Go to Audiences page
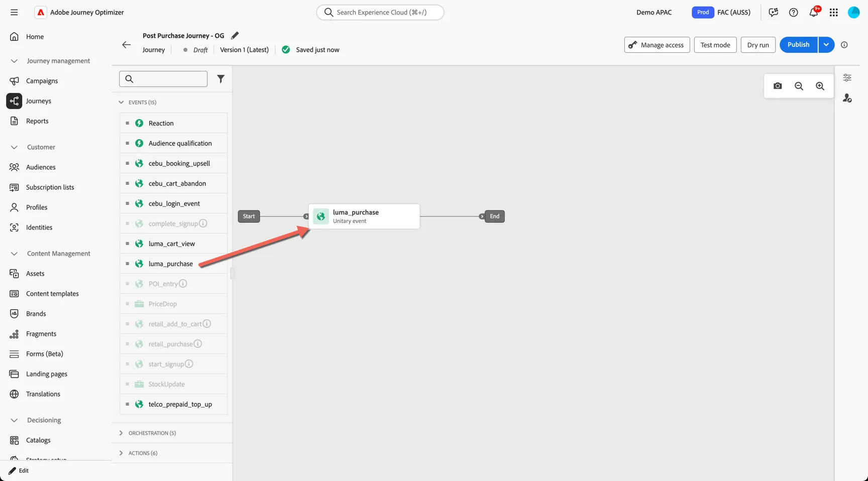This screenshot has height=481, width=868. tap(41, 167)
